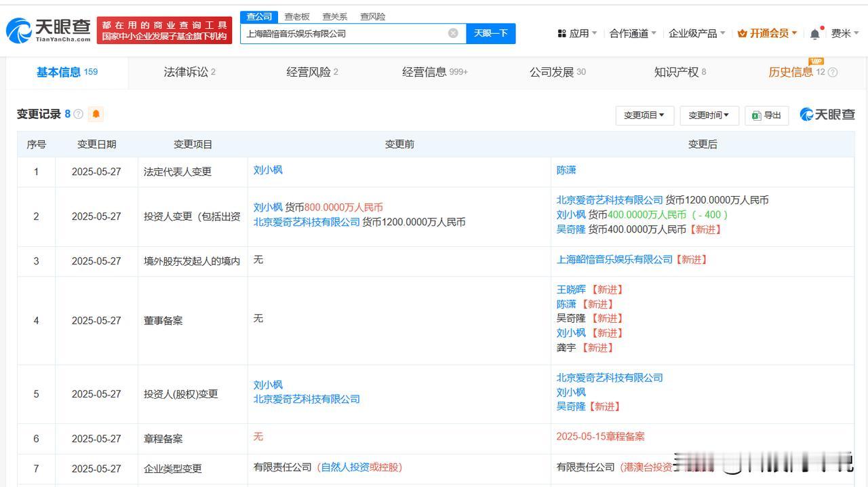Image resolution: width=868 pixels, height=487 pixels.
Task: Open 北京爱奇艺科技有限公司 link in row 2 变更前
Action: click(307, 222)
